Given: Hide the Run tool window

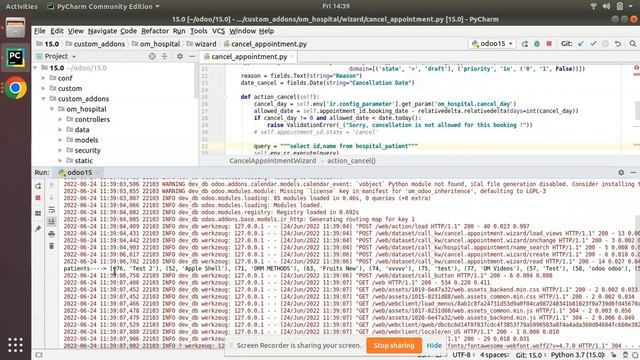Looking at the screenshot, I should (x=633, y=172).
